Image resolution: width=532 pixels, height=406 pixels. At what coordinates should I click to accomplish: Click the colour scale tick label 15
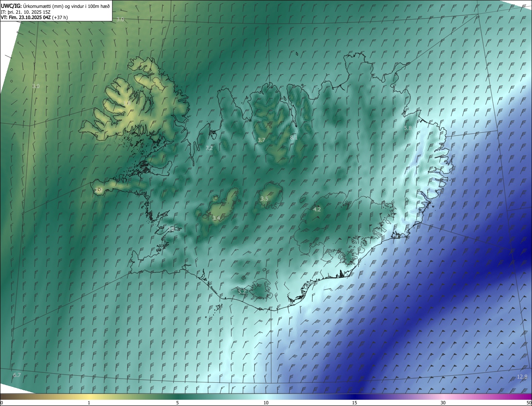355,403
